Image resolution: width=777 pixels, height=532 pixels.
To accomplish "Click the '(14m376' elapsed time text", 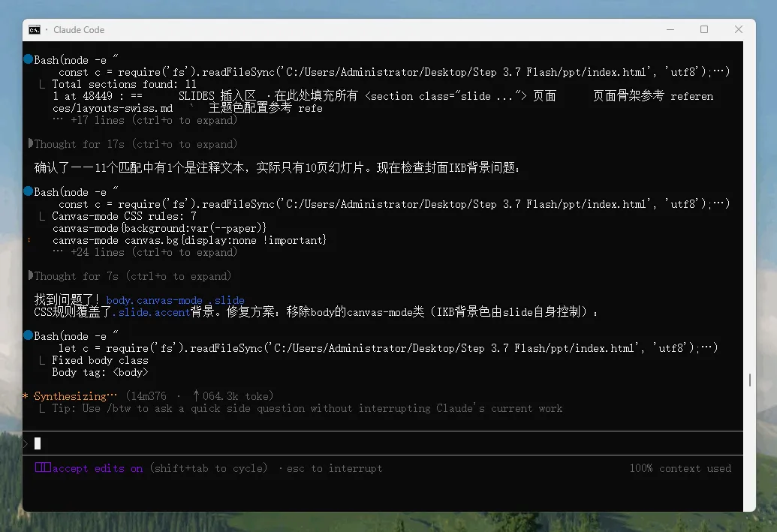I will (x=146, y=395).
